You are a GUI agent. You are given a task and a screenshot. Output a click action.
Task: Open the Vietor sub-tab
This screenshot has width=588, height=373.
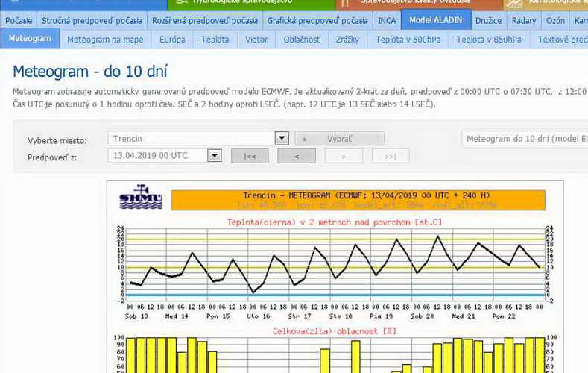click(x=256, y=39)
